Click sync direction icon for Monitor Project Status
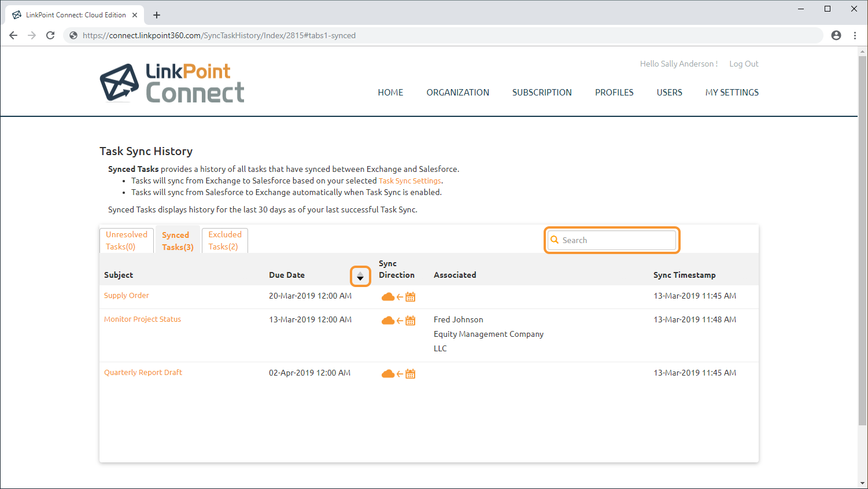This screenshot has width=868, height=489. [398, 321]
